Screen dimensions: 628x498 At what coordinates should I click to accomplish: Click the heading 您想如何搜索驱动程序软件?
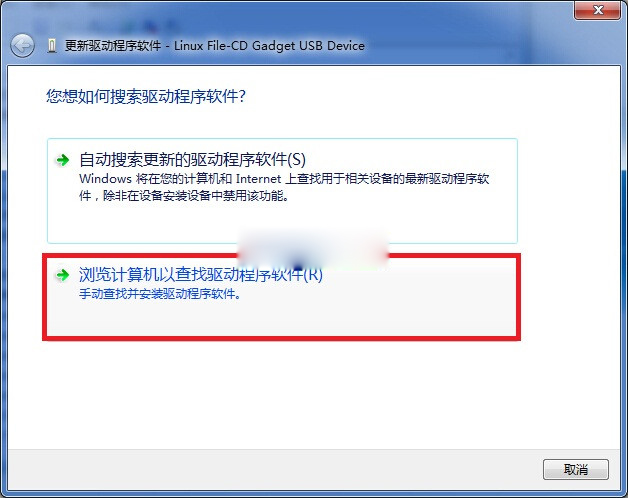[x=146, y=96]
